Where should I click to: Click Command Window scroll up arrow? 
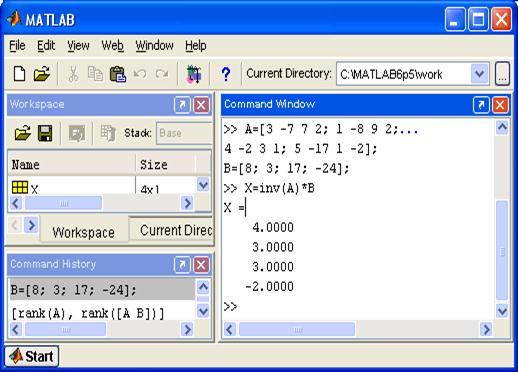(x=502, y=127)
